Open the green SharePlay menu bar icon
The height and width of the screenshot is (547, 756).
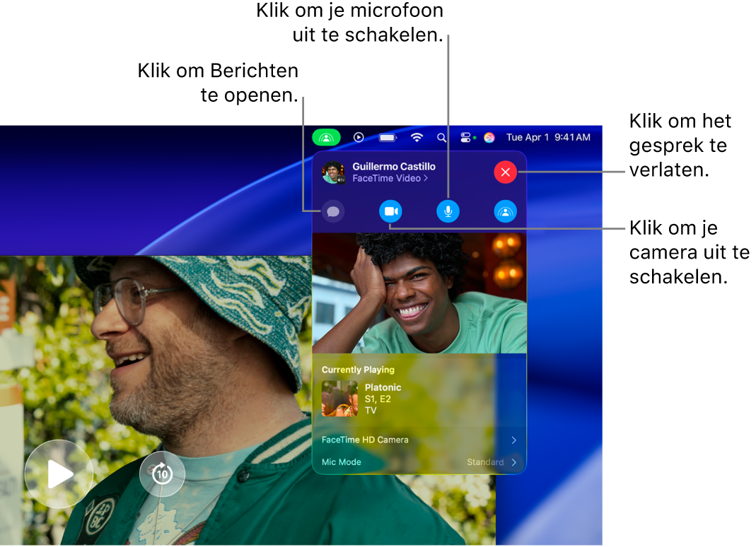coord(327,137)
